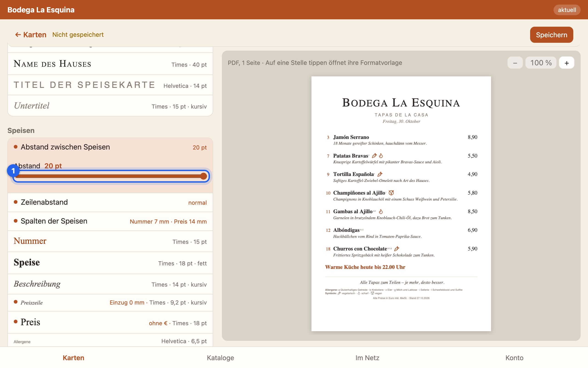Tap the spicy flame icon beside Gambas al Ajillo
Screen dimensions: 588x368
381,212
